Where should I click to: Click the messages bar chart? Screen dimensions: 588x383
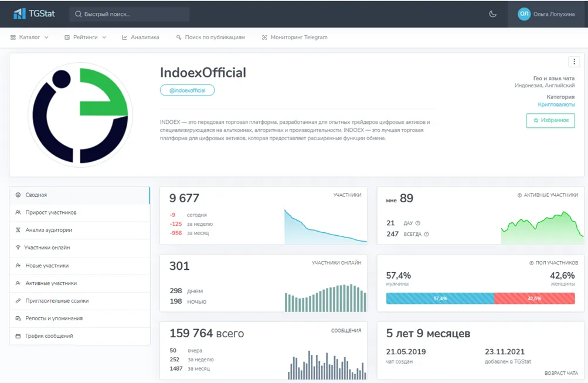327,365
